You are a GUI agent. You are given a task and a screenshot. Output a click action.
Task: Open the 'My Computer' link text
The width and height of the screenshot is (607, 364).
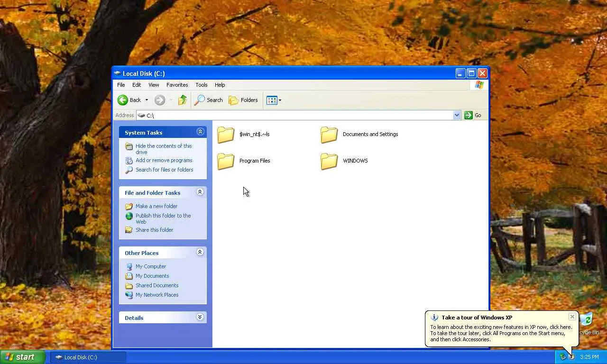tap(151, 267)
